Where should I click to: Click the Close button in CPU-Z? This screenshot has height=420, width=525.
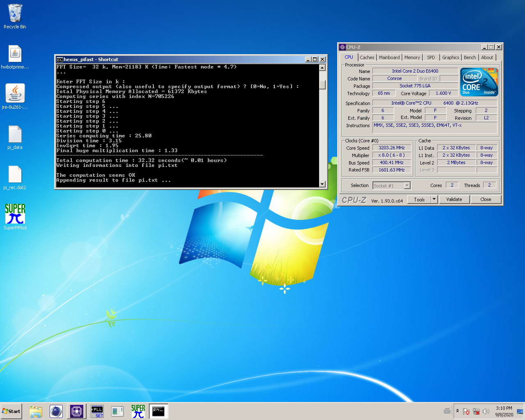click(486, 199)
